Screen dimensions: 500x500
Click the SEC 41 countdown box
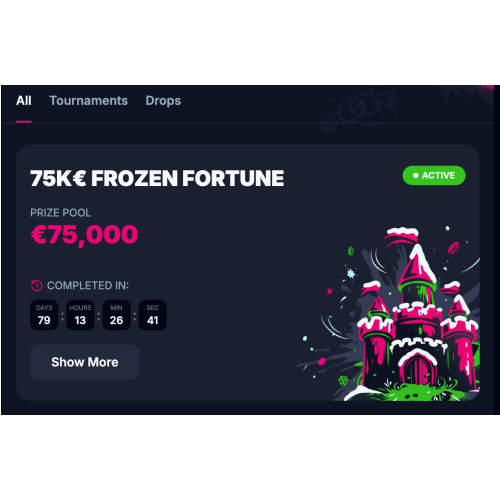coord(153,315)
